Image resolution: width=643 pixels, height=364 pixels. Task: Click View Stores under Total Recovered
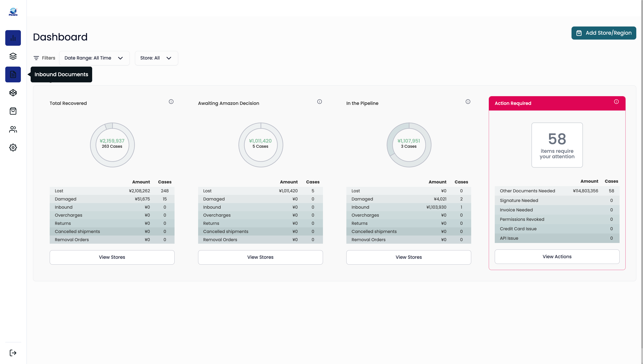tap(112, 257)
